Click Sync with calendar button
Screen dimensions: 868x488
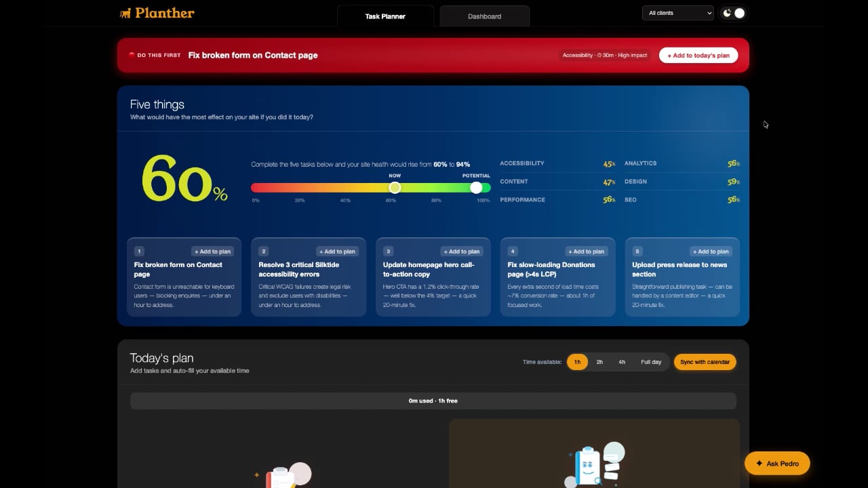pos(705,362)
